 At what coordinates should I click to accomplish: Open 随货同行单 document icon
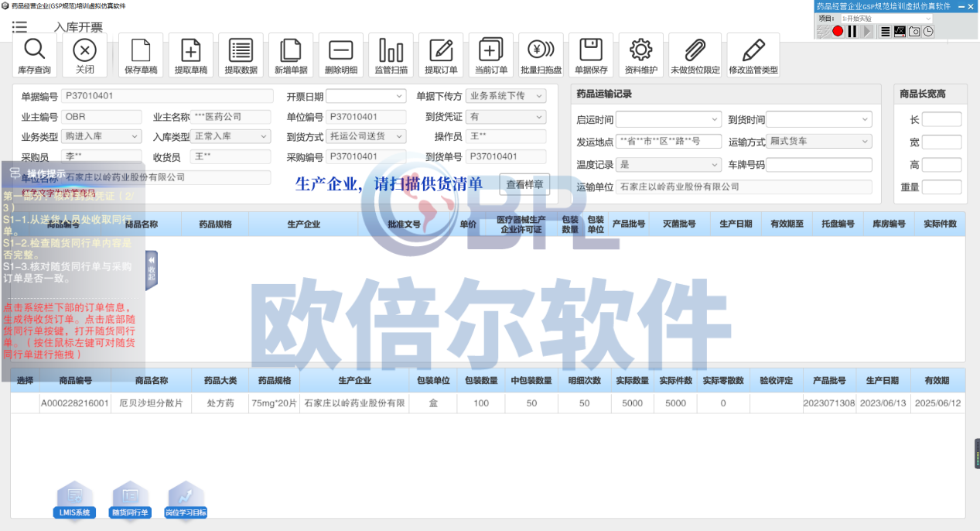click(x=130, y=499)
